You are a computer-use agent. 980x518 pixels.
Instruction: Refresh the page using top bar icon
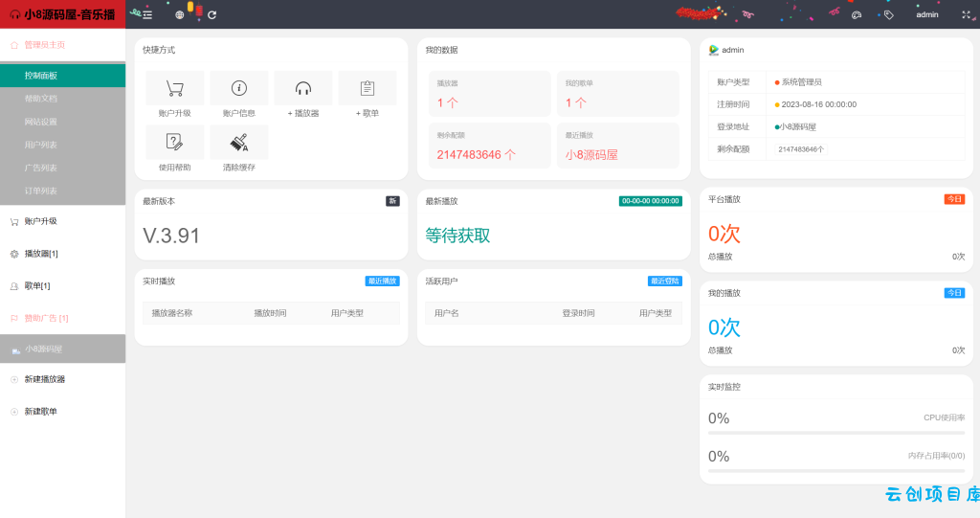[212, 15]
